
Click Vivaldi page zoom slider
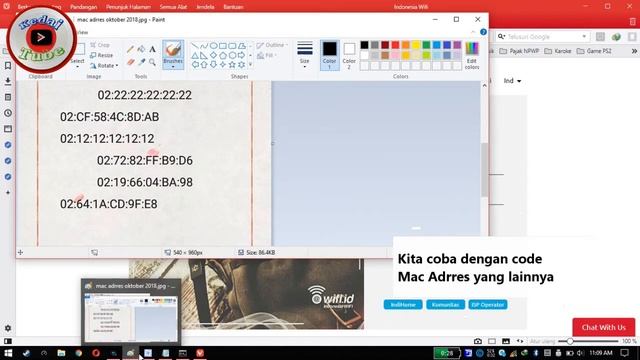(588, 341)
